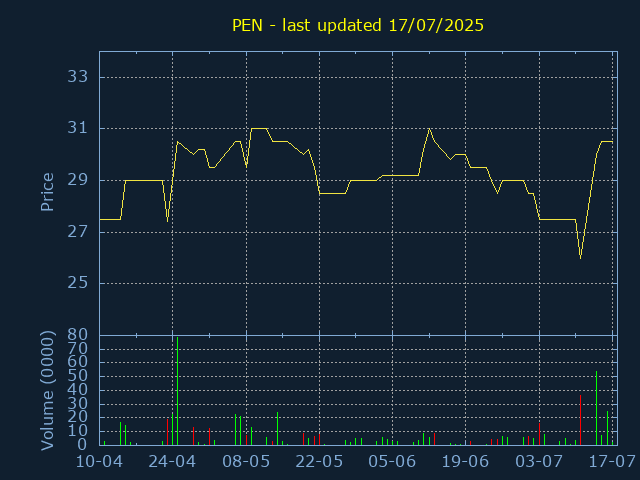This screenshot has width=640, height=480.
Task: Click the 17-07 date label
Action: click(x=612, y=462)
